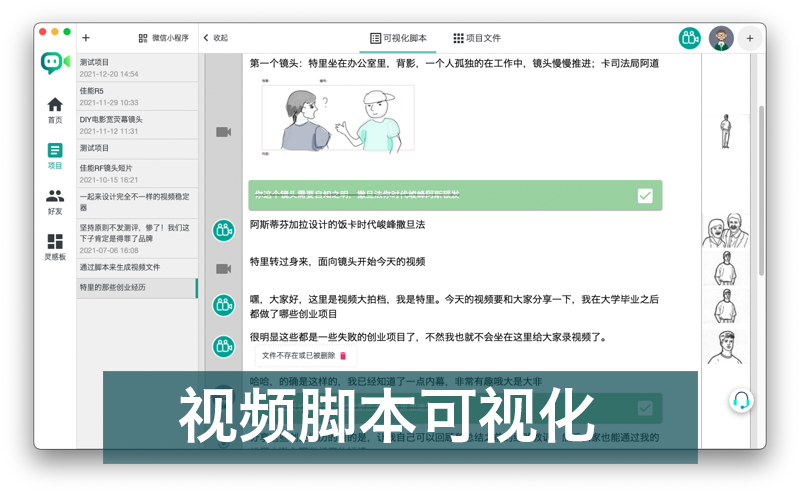Click the vertical scrollbar on the right
The width and height of the screenshot is (800, 494).
coord(761,190)
